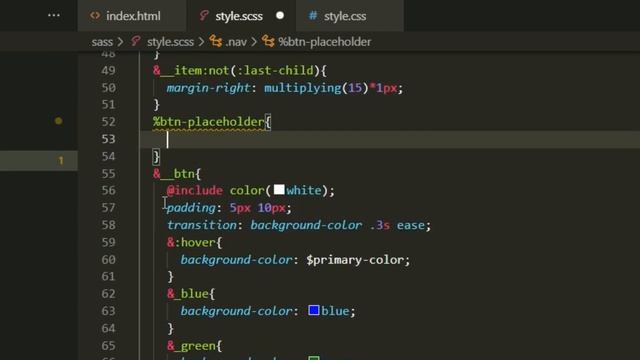The width and height of the screenshot is (640, 360).
Task: Click line number 49
Action: (108, 70)
